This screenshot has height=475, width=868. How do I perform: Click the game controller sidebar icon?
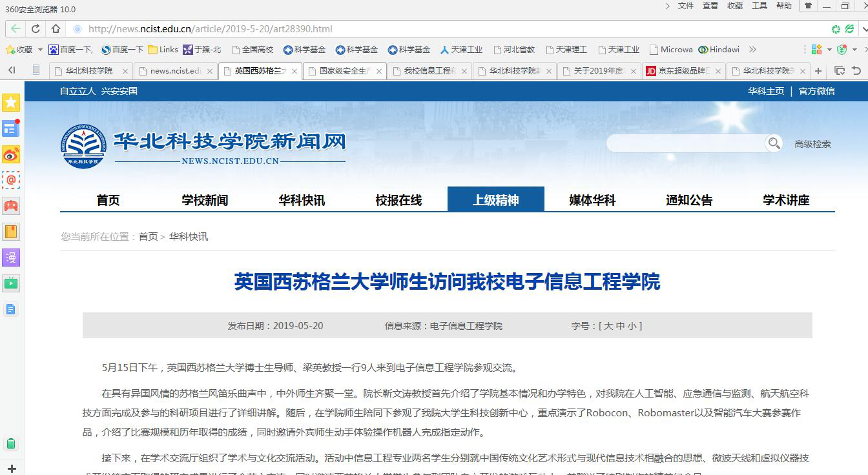[11, 206]
